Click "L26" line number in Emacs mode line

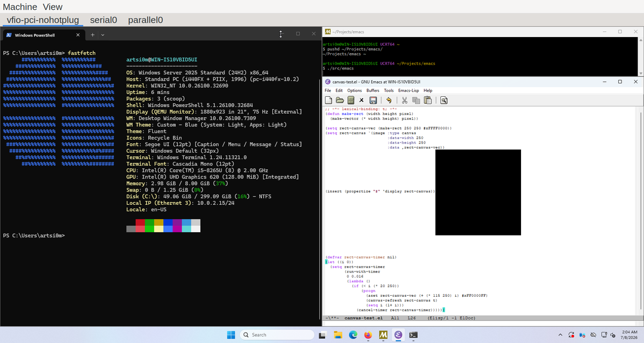pyautogui.click(x=411, y=318)
